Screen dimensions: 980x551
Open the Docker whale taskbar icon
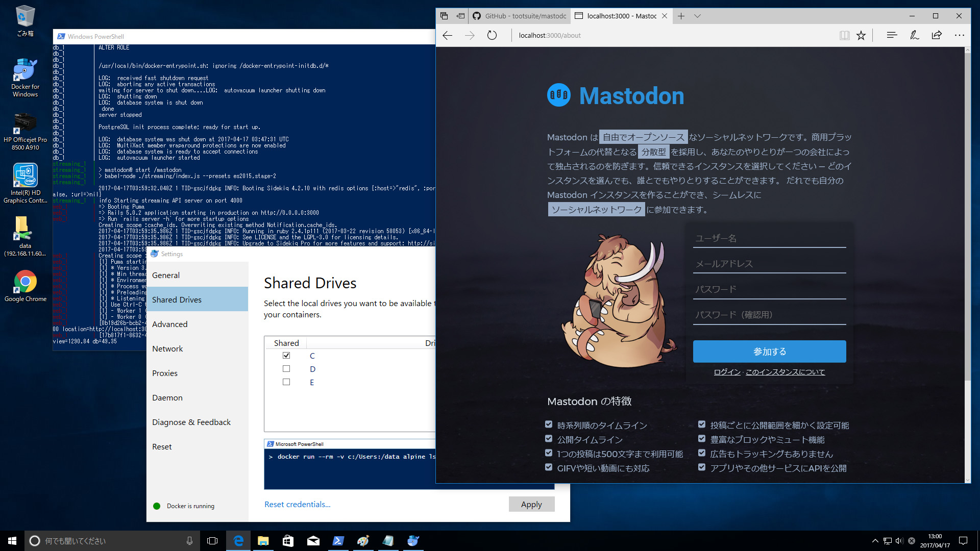pos(413,541)
